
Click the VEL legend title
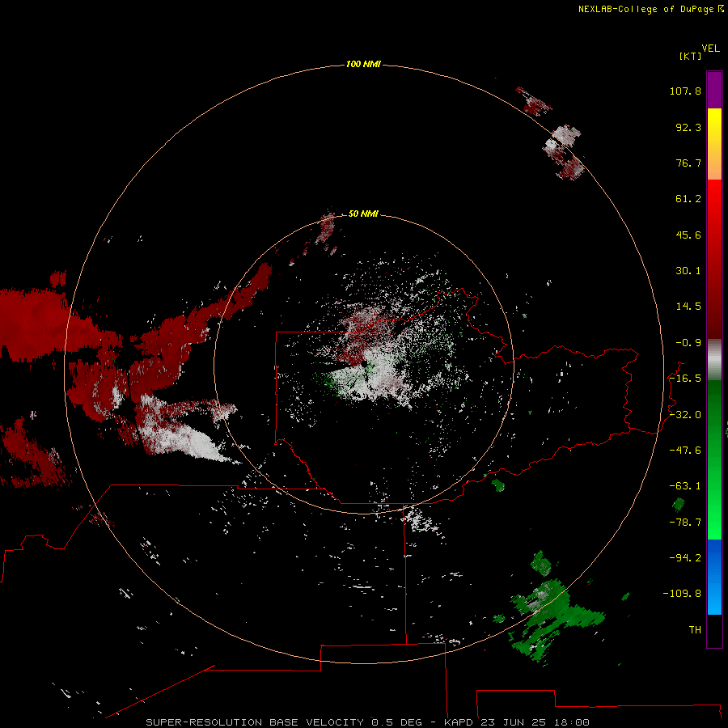click(711, 48)
